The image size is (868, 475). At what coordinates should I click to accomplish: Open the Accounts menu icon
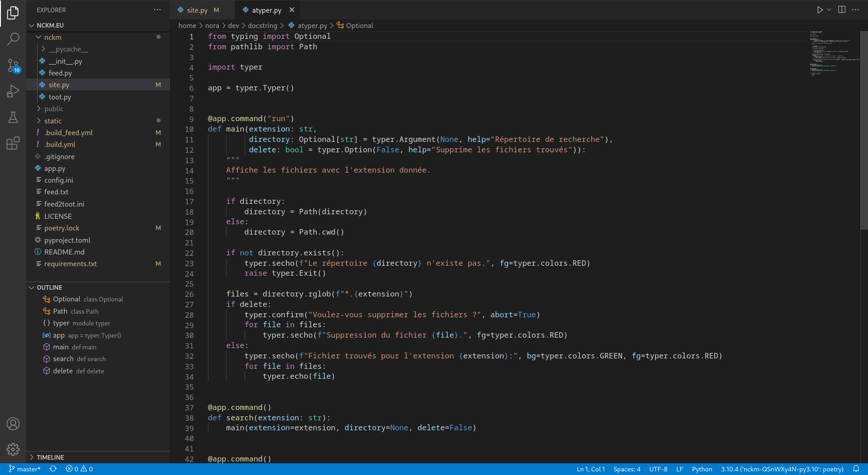coord(13,424)
